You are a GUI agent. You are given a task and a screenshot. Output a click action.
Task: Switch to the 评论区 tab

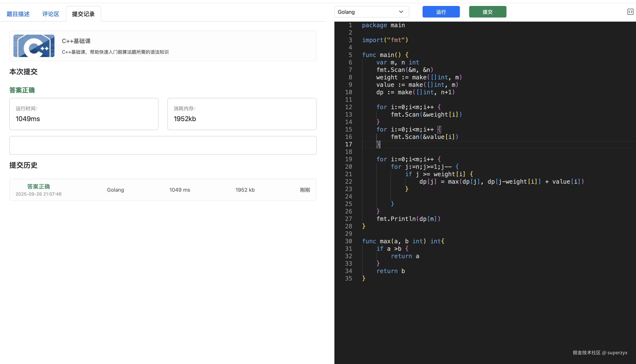coord(51,14)
